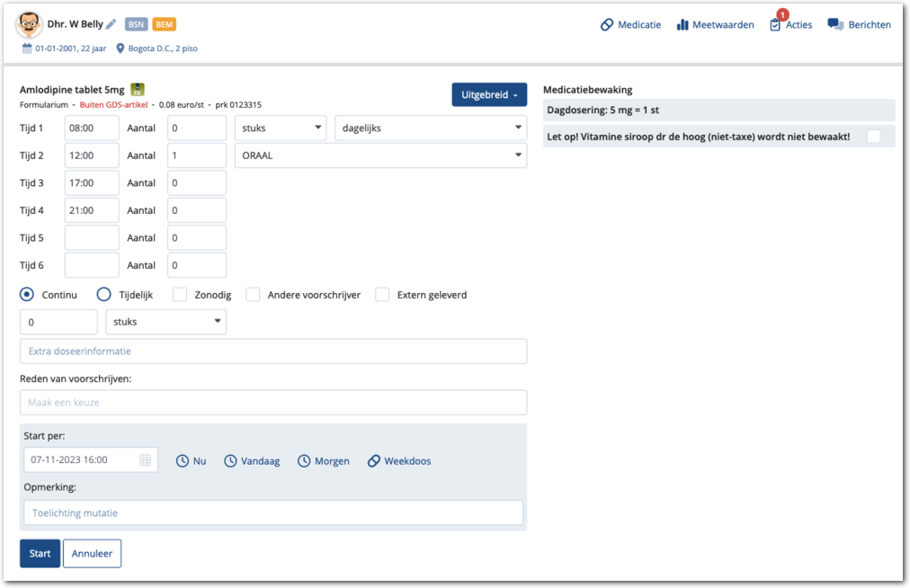This screenshot has height=588, width=910.
Task: Open Acties with notification badge
Action: point(790,24)
